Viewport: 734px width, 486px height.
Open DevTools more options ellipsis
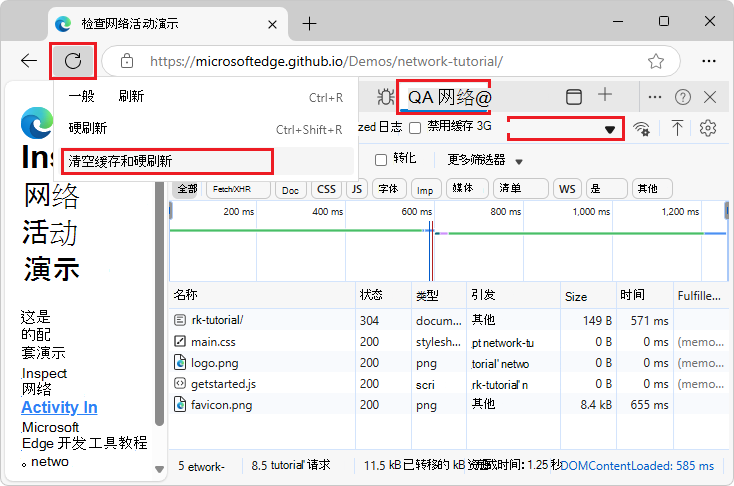coord(654,97)
